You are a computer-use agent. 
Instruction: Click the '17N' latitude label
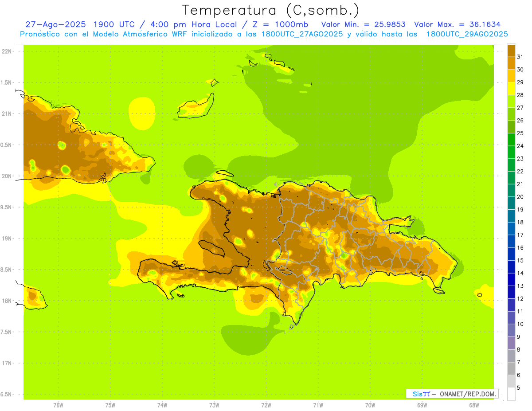point(7,363)
